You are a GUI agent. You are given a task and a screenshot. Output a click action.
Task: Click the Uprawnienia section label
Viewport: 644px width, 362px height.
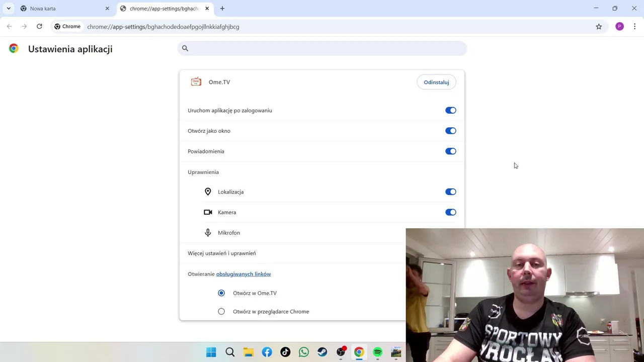coord(203,172)
